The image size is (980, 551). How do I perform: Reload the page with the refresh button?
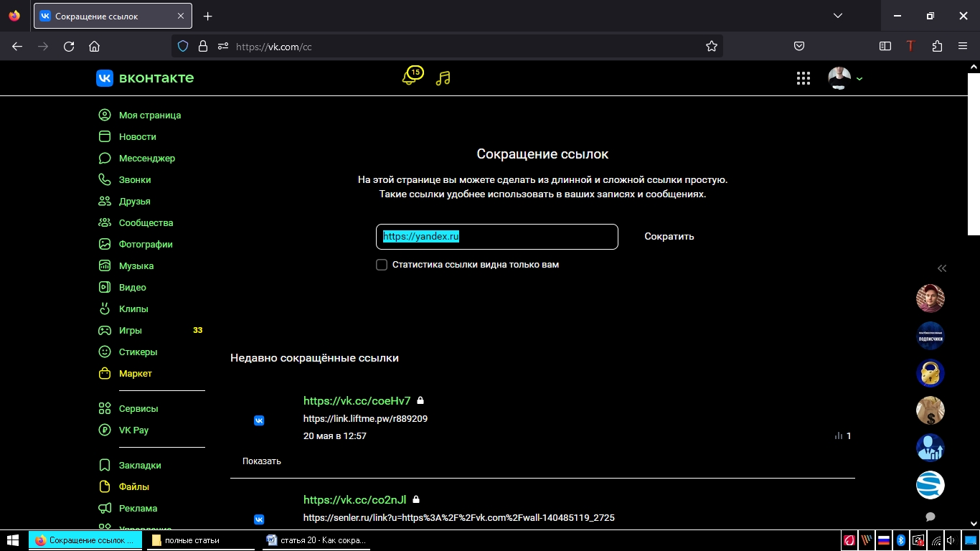pyautogui.click(x=69, y=46)
